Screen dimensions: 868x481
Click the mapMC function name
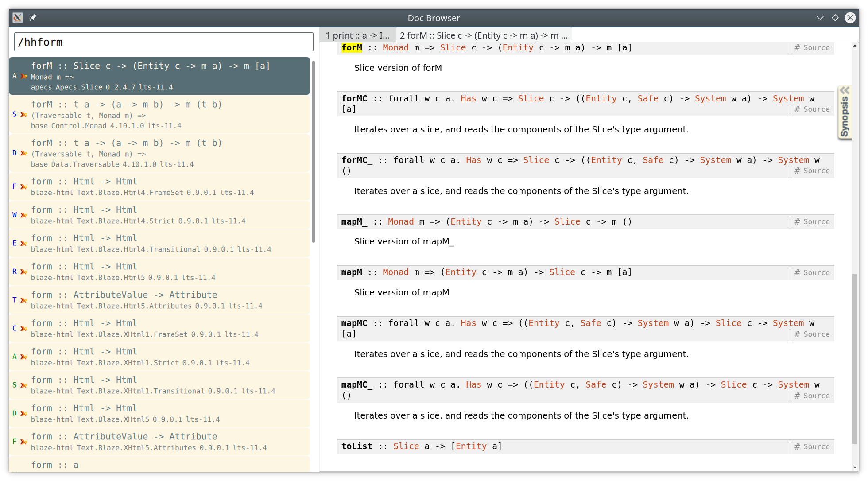[x=354, y=323]
